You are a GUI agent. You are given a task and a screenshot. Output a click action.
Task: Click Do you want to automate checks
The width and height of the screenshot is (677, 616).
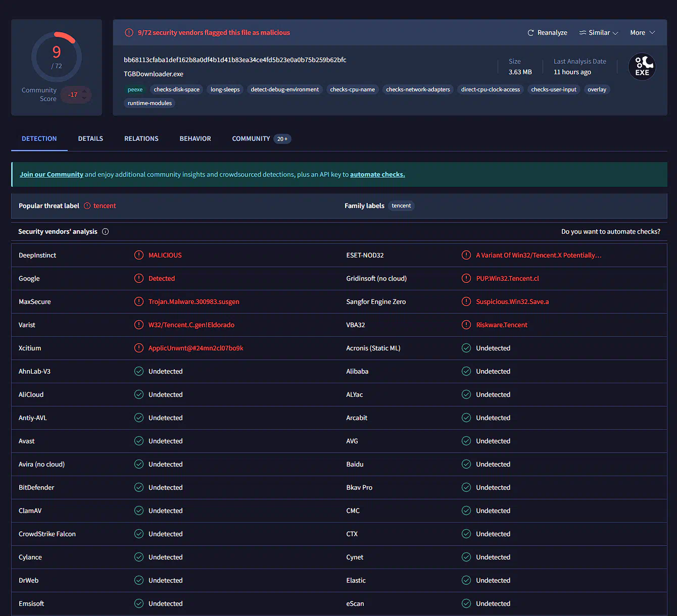[x=611, y=232]
